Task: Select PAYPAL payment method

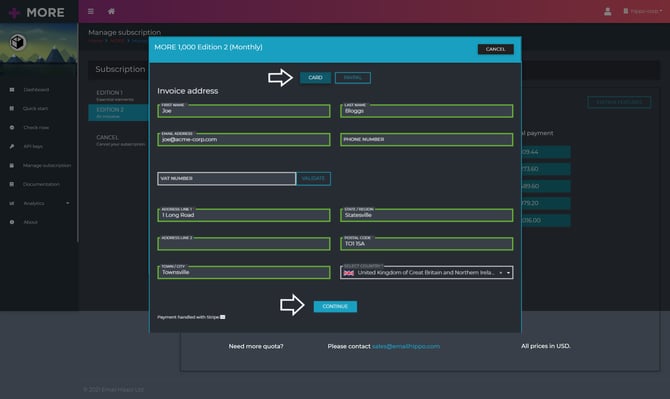Action: click(353, 77)
